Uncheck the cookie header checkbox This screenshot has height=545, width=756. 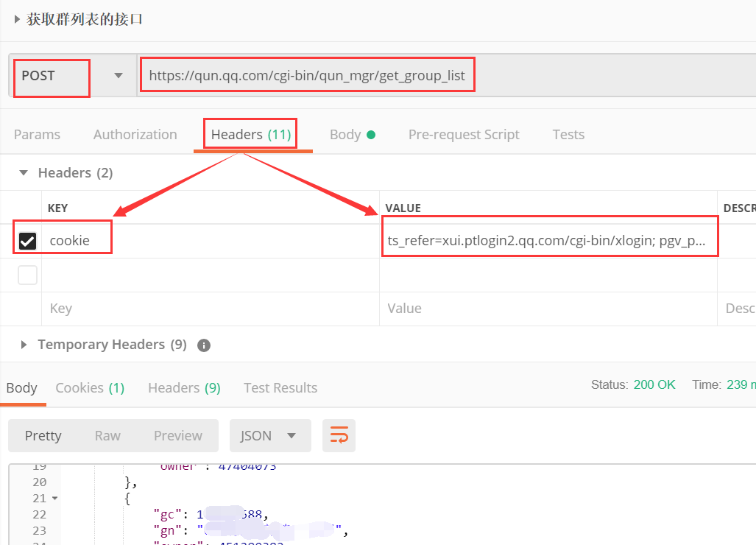click(27, 241)
